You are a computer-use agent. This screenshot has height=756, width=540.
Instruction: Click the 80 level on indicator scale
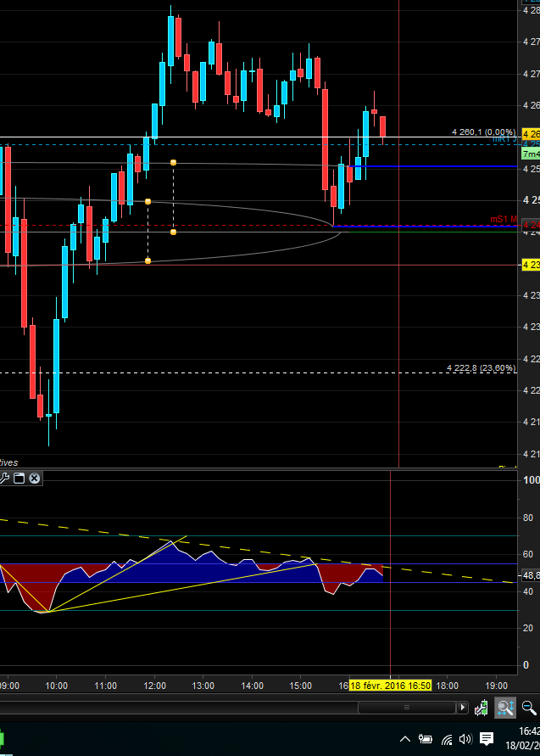tap(528, 518)
